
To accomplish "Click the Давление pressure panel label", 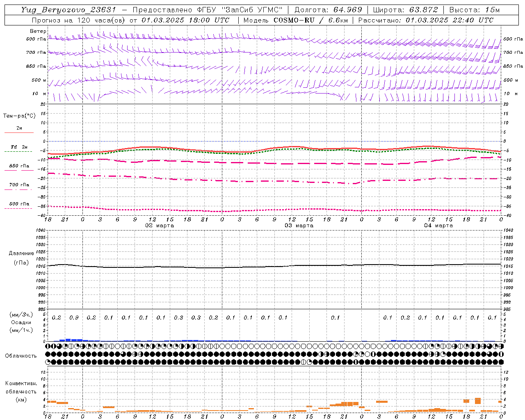I will click(x=21, y=253).
